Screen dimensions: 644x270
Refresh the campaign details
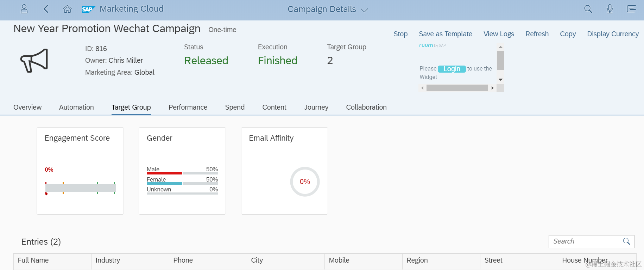pos(537,34)
